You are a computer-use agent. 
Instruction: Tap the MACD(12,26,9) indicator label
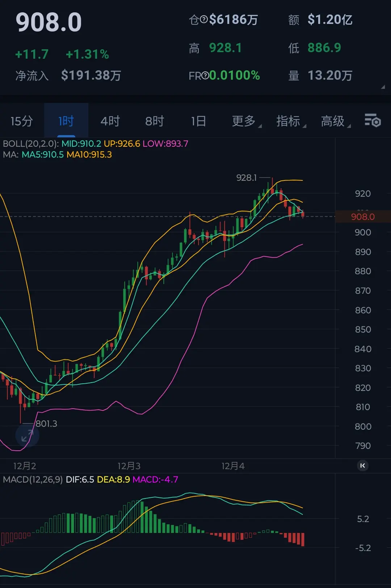(33, 480)
